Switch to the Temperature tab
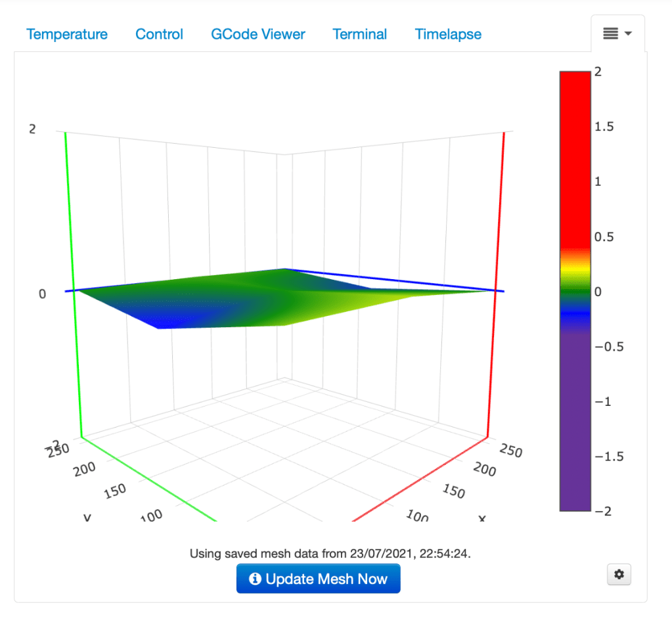This screenshot has width=672, height=622. pos(67,34)
